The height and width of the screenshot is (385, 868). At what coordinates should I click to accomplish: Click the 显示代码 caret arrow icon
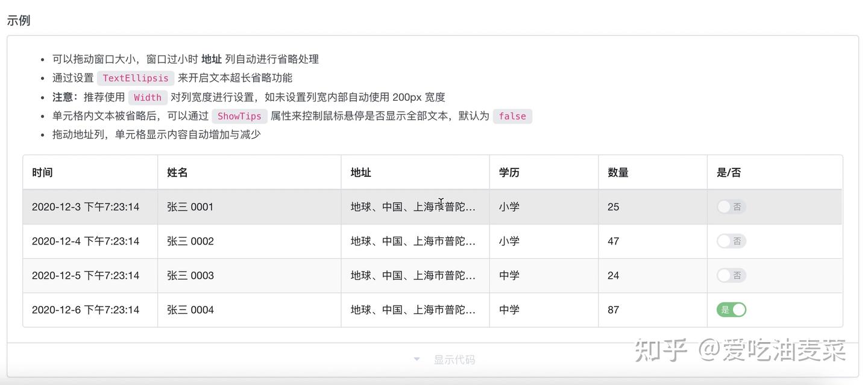pos(417,360)
